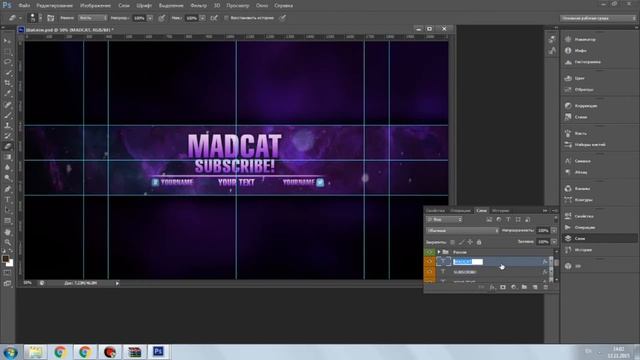Select the Crop tool
This screenshot has height=360, width=640.
7,83
